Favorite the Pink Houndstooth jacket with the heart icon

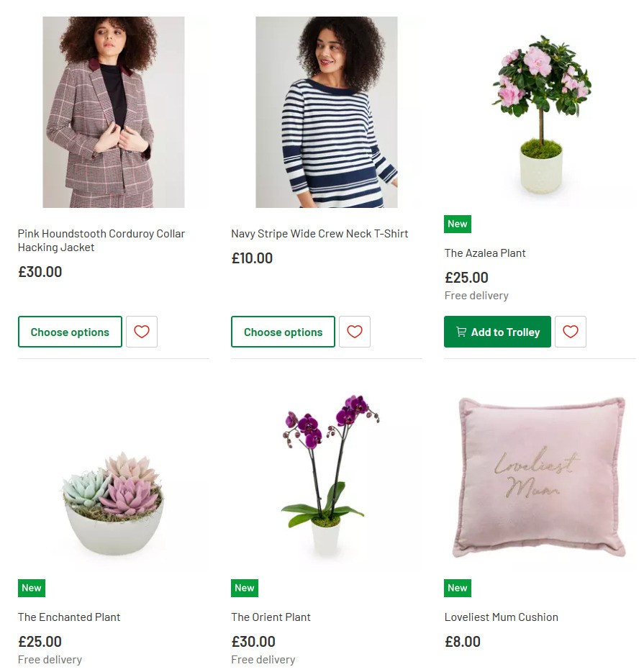(141, 332)
